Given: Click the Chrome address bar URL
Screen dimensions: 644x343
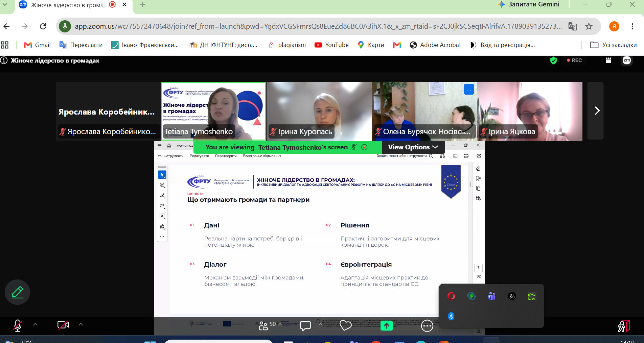Looking at the screenshot, I should tap(318, 26).
